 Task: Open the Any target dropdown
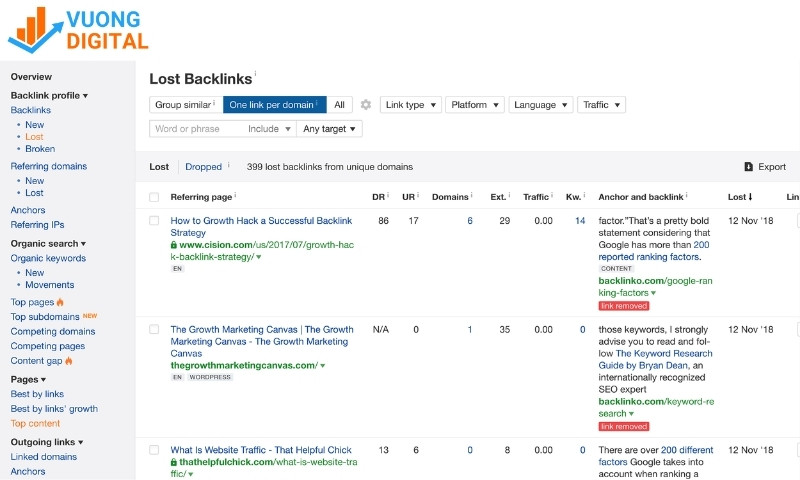pyautogui.click(x=330, y=129)
